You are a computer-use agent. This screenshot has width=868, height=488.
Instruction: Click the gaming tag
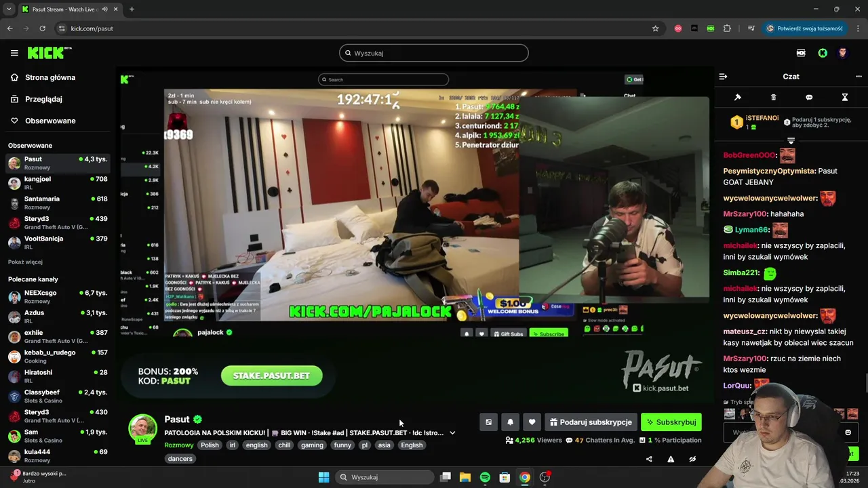312,445
